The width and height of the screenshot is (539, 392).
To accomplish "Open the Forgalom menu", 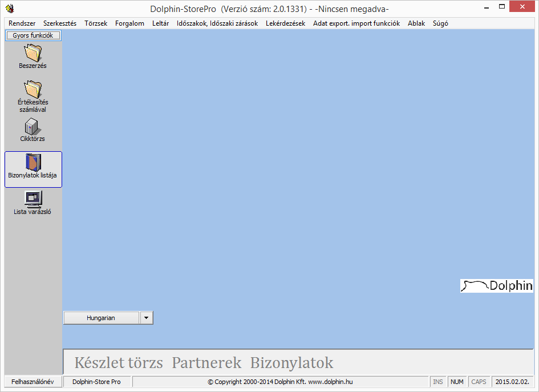I will (x=129, y=23).
